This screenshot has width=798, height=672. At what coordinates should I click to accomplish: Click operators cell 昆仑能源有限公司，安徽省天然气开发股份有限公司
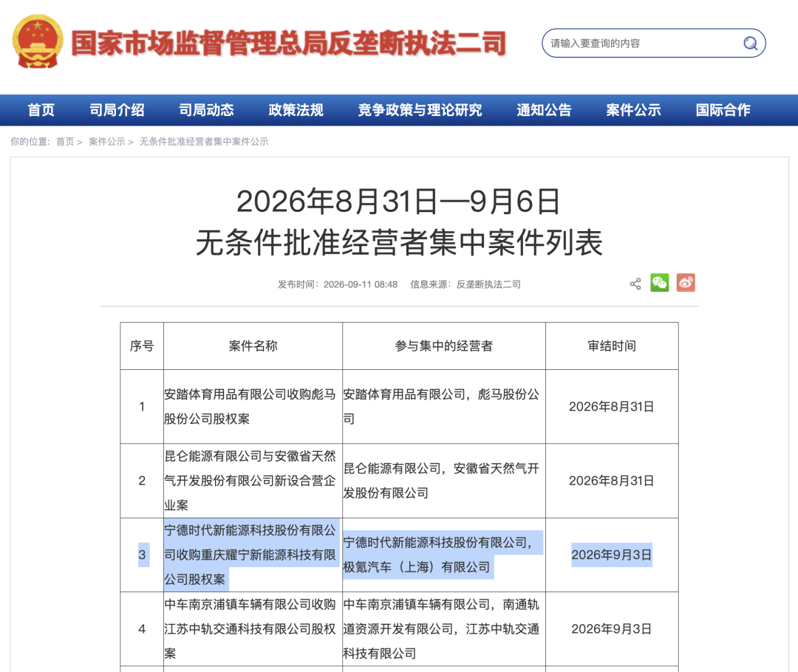[x=441, y=481]
